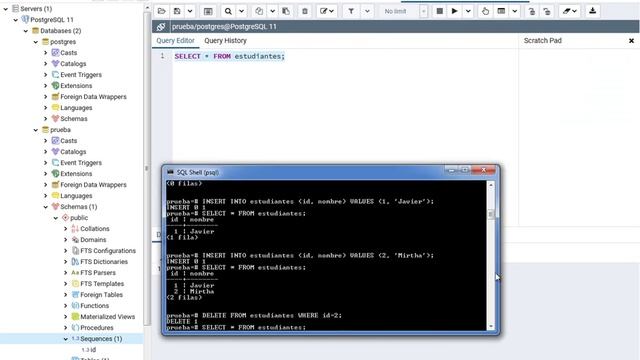Click the Download as CSV icon
This screenshot has width=640, height=360.
pos(593,11)
